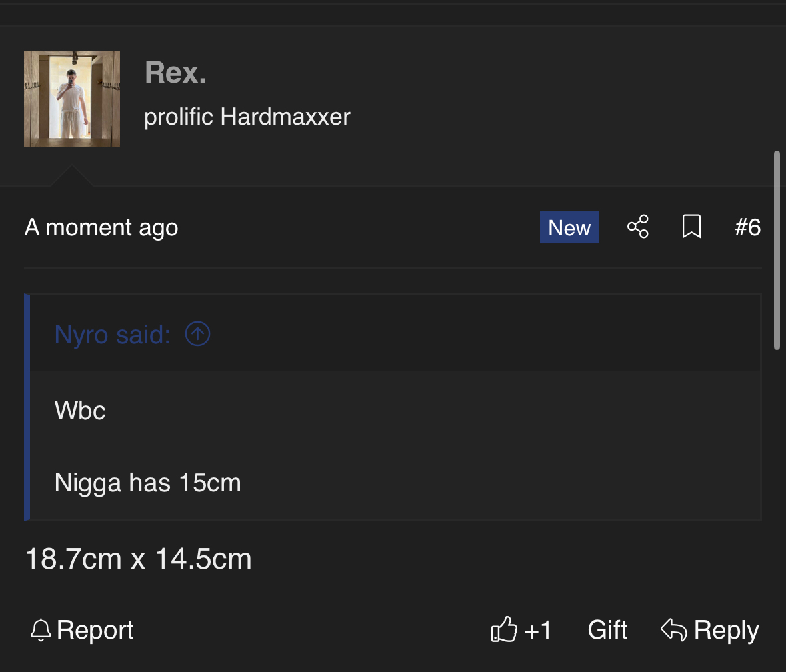The image size is (786, 672).
Task: Bookmark this post with the bookmark icon
Action: click(x=691, y=227)
